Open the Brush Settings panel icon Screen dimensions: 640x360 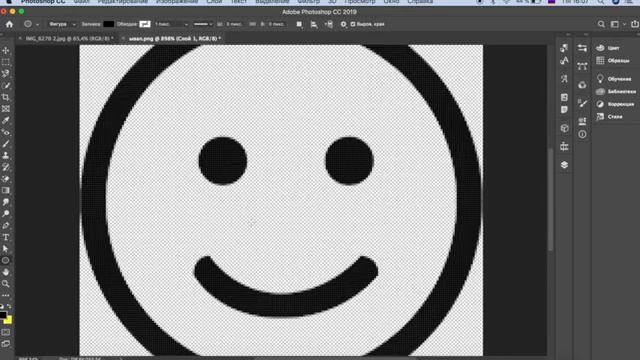click(x=582, y=103)
